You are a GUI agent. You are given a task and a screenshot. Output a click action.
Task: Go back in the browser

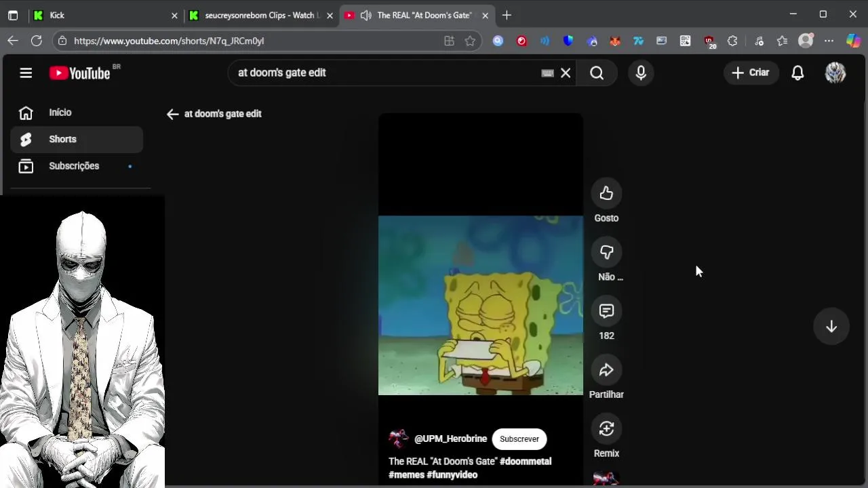pos(13,41)
